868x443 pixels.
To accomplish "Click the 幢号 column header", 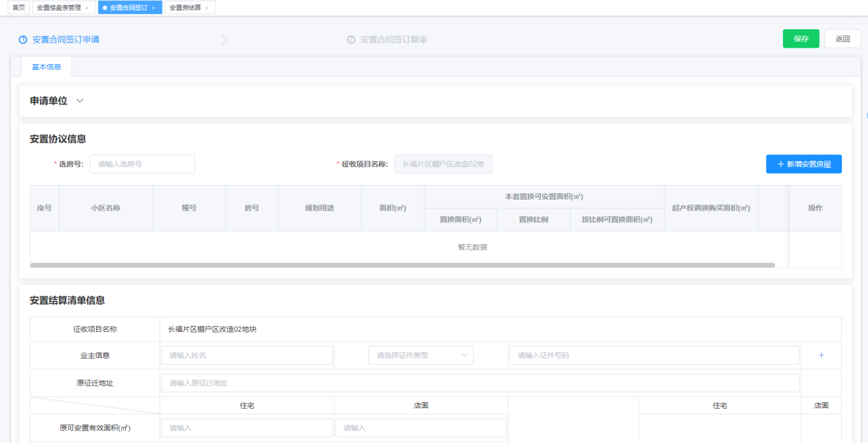I will [x=189, y=208].
